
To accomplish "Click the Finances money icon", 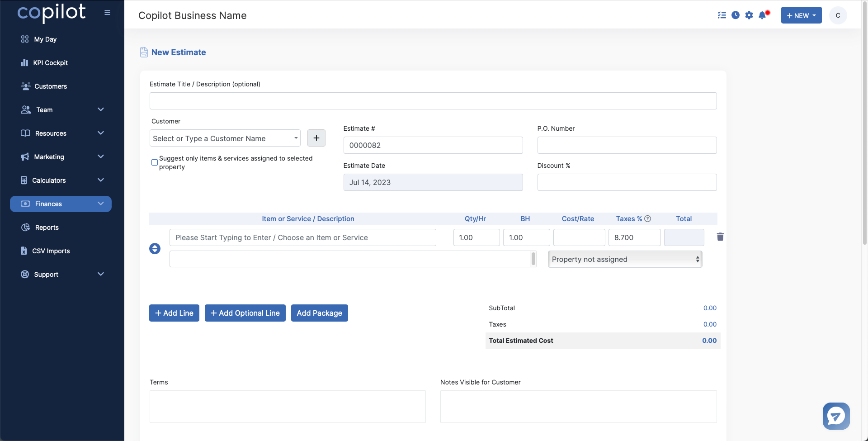I will click(25, 204).
